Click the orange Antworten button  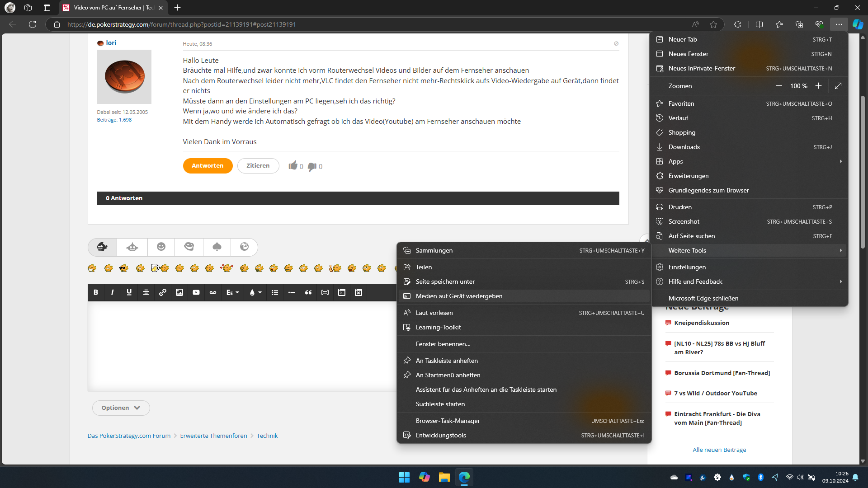pyautogui.click(x=208, y=166)
